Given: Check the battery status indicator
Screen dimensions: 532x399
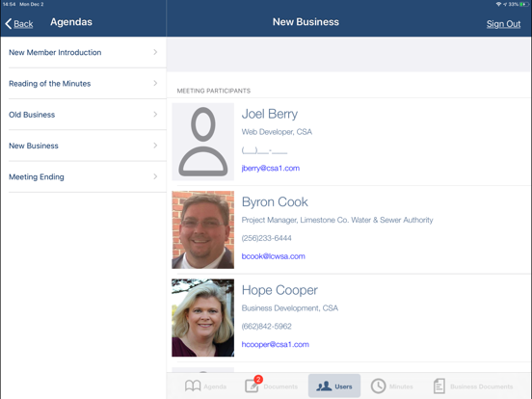Looking at the screenshot, I should [x=524, y=4].
